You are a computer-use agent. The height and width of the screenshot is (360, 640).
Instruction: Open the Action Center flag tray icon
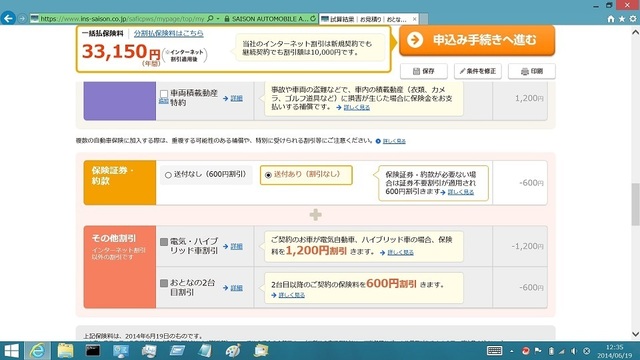[538, 351]
